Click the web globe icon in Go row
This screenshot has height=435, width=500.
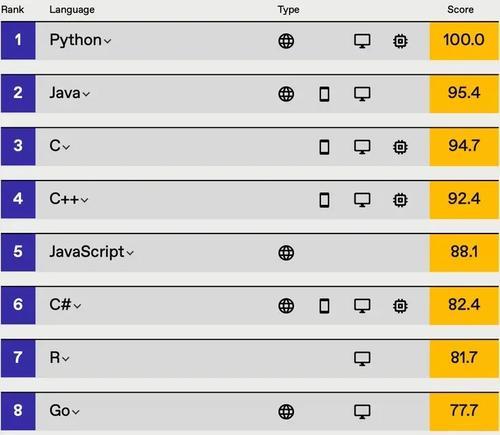286,412
